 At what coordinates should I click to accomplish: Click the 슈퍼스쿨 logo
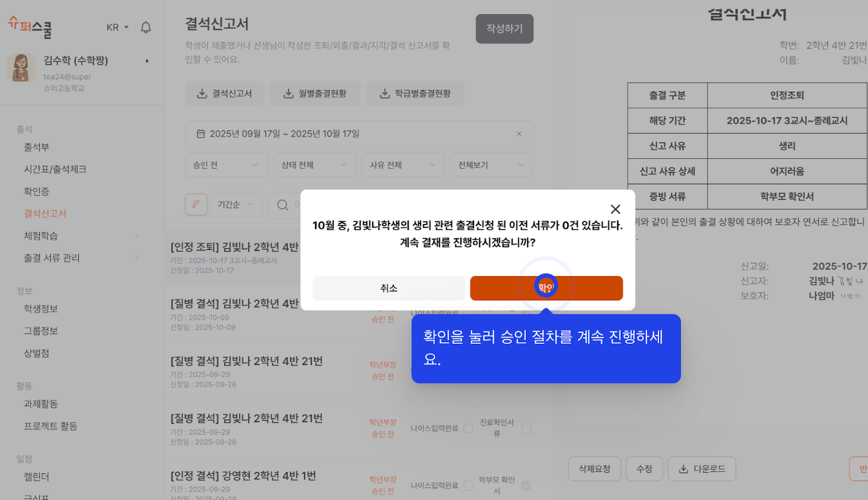pyautogui.click(x=30, y=27)
